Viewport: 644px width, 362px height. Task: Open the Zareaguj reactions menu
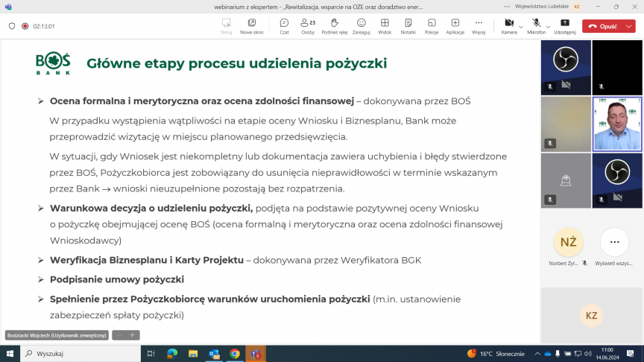click(361, 26)
